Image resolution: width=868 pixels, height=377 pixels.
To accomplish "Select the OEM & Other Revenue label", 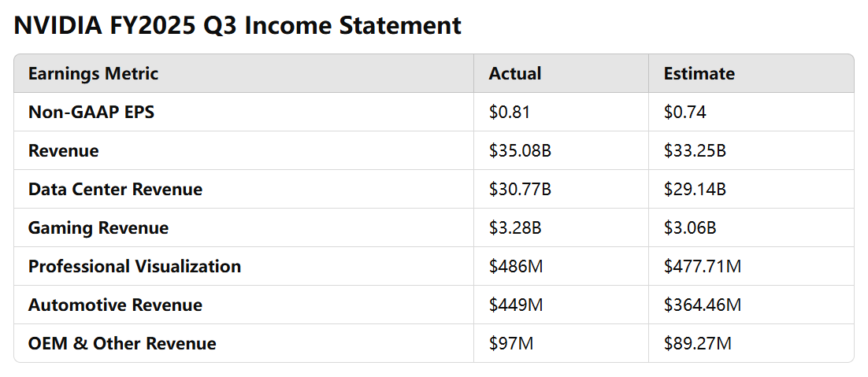I will point(122,344).
